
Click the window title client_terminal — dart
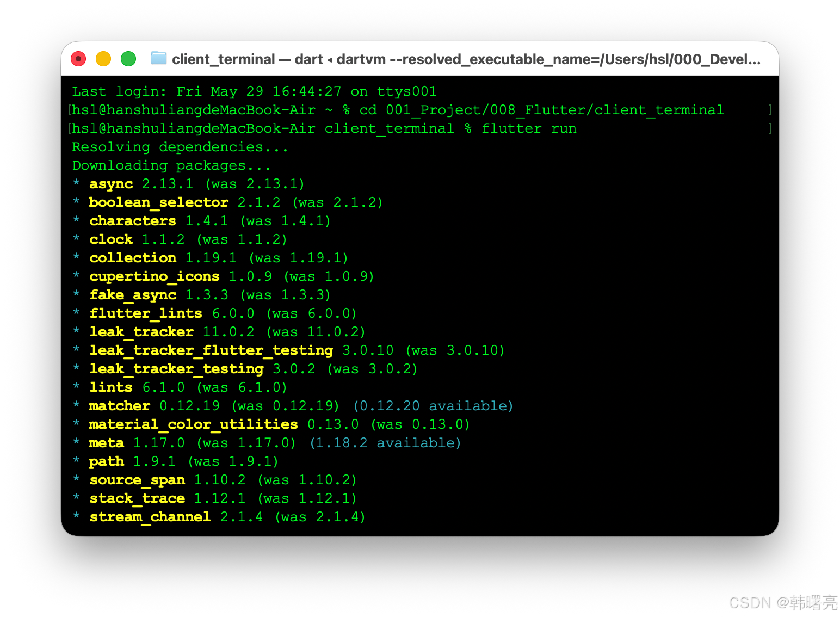click(248, 59)
